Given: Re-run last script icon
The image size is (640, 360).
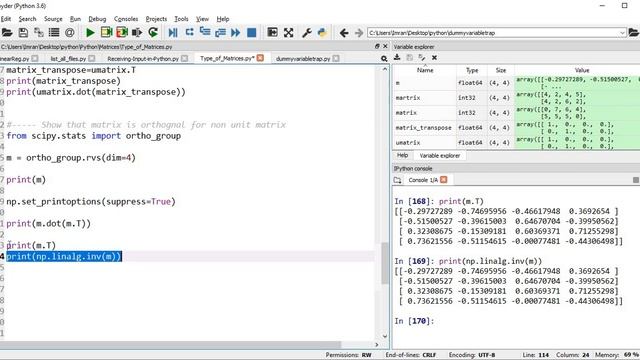Looking at the screenshot, I should tap(153, 32).
